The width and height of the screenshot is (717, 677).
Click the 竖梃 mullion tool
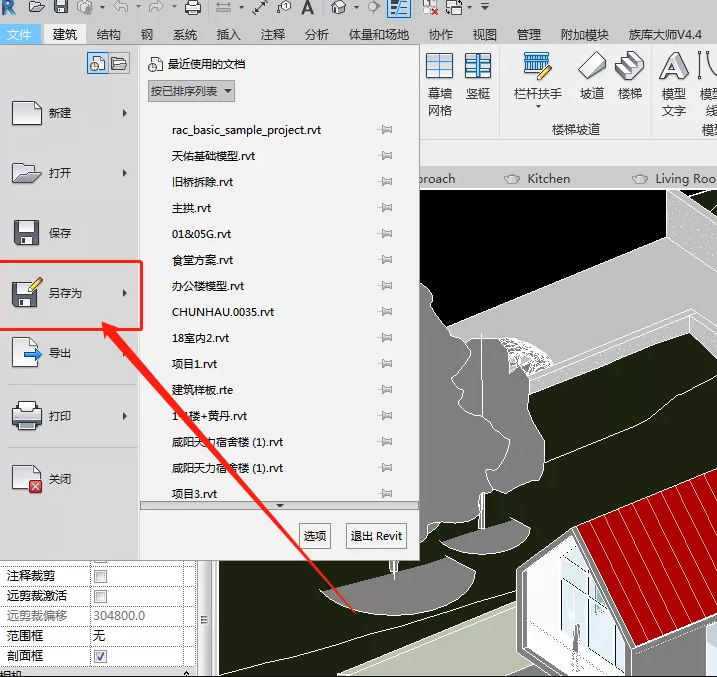click(x=478, y=76)
